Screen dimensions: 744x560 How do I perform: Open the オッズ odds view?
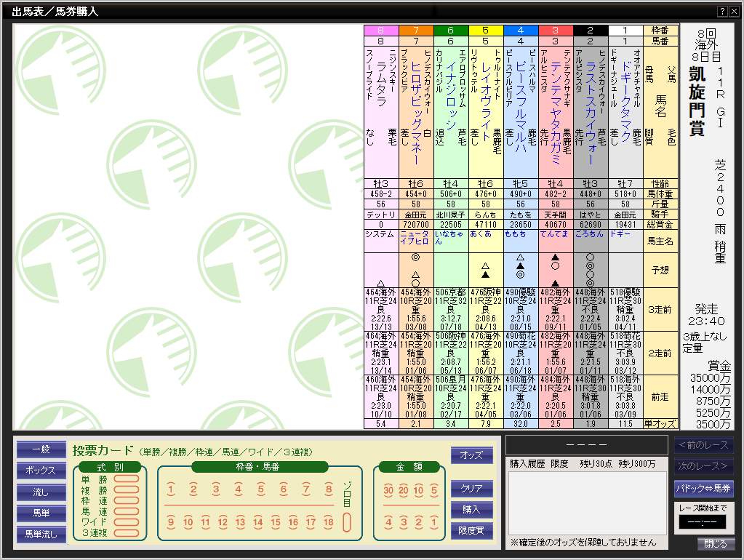471,455
